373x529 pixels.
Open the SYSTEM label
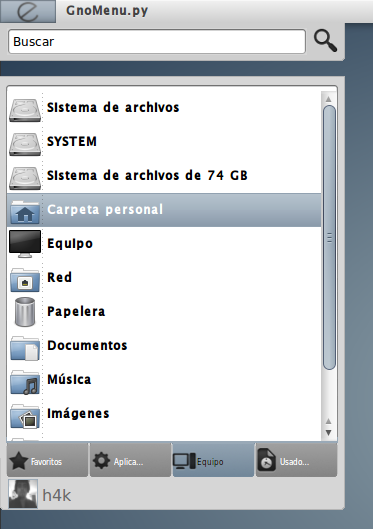(72, 141)
